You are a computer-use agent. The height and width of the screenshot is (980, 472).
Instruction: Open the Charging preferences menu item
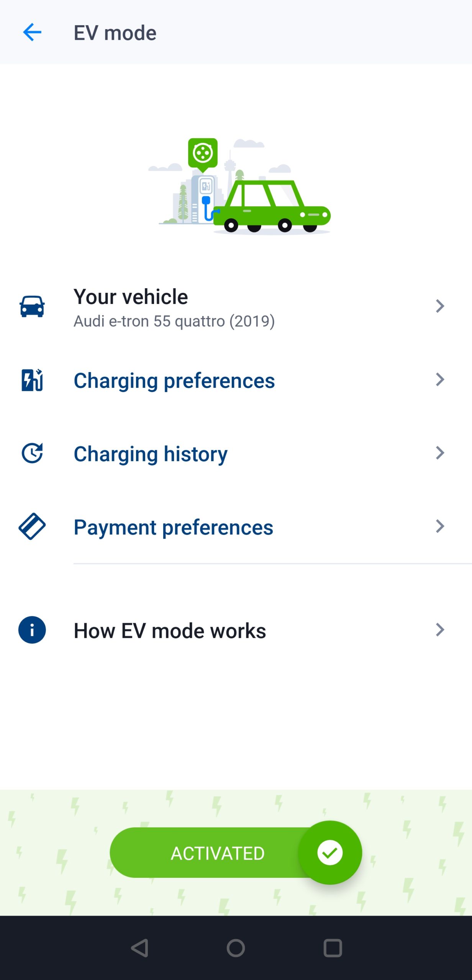click(x=174, y=381)
